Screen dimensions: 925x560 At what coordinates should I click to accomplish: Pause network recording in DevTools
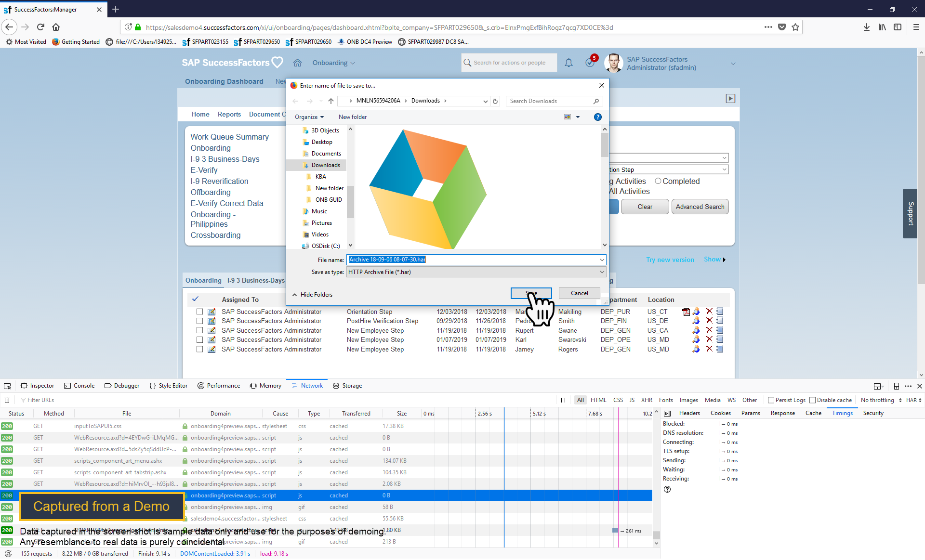(563, 400)
